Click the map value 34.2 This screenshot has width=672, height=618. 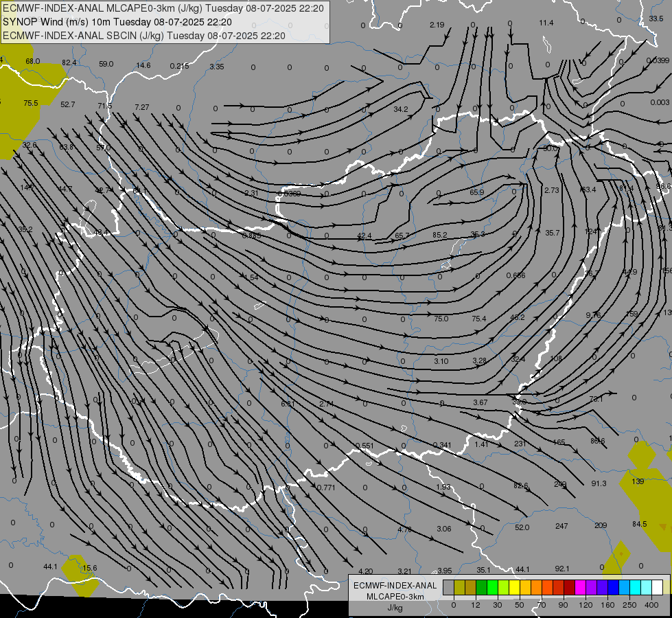401,109
